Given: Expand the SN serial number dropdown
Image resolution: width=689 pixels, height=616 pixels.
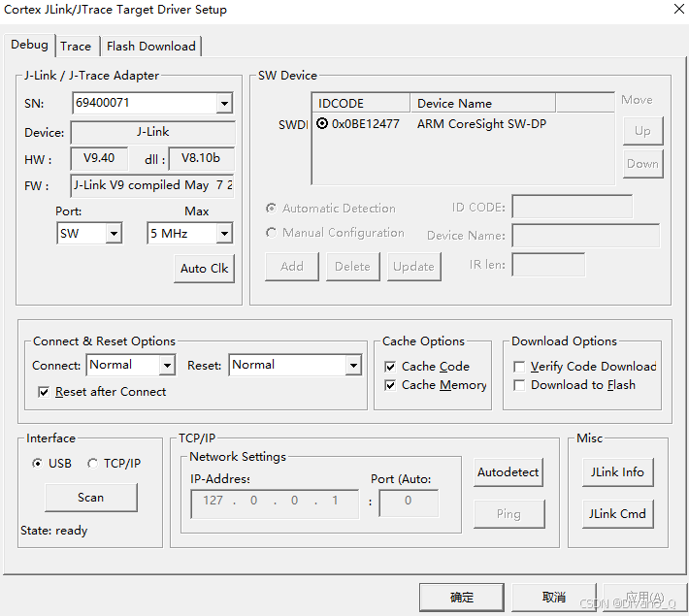Looking at the screenshot, I should 224,103.
